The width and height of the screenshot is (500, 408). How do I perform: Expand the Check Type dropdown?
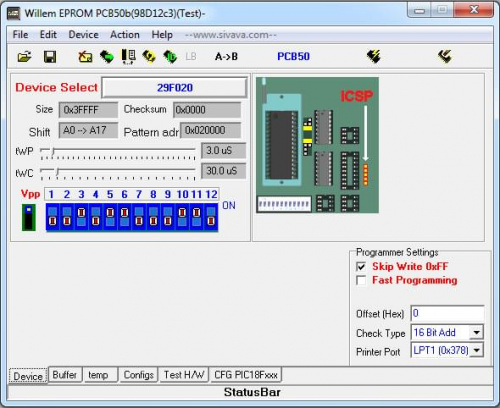(476, 332)
